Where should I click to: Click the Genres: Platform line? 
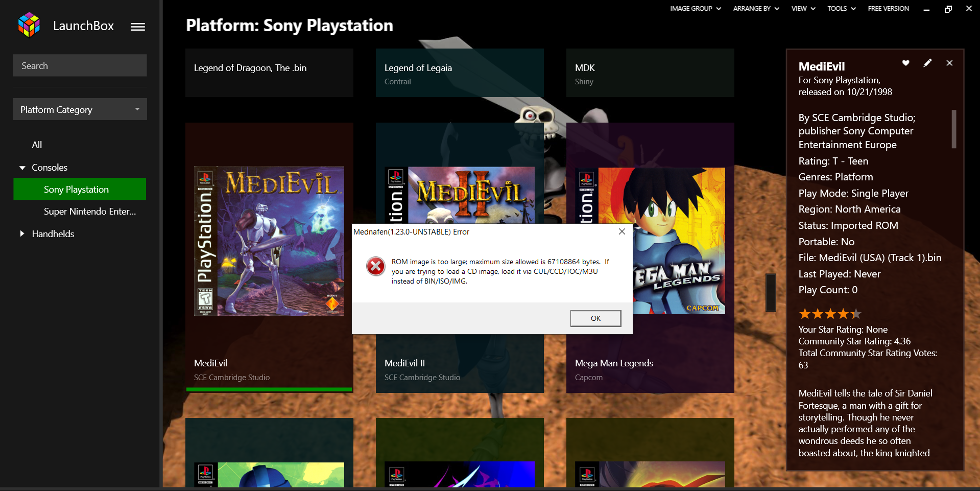coord(835,177)
